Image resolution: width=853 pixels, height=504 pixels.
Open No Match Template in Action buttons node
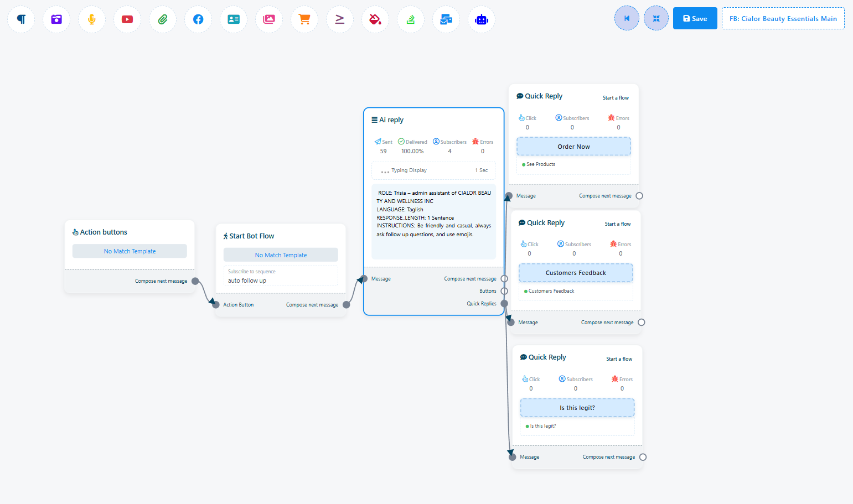click(130, 251)
